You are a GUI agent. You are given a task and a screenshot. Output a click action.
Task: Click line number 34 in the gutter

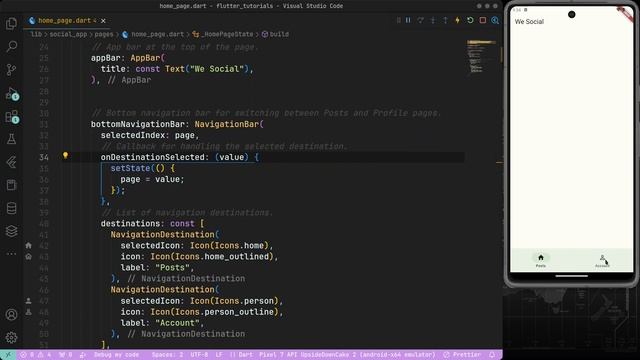point(44,157)
